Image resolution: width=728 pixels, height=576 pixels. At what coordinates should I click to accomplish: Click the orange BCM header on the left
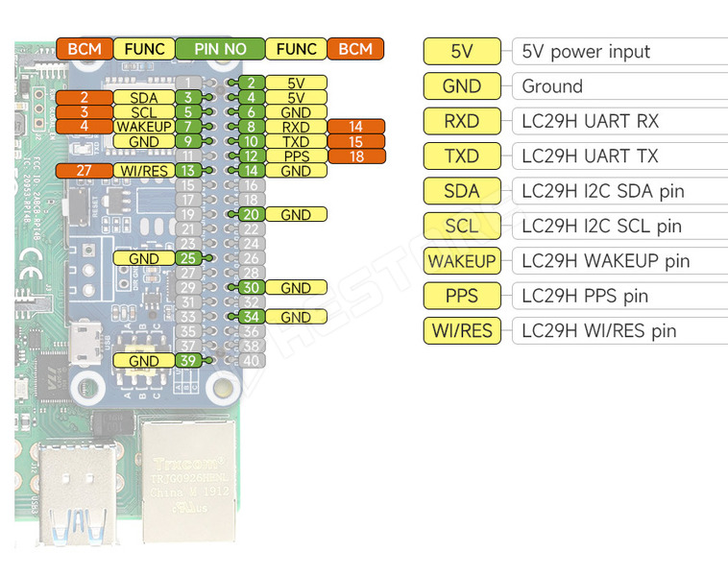point(85,49)
